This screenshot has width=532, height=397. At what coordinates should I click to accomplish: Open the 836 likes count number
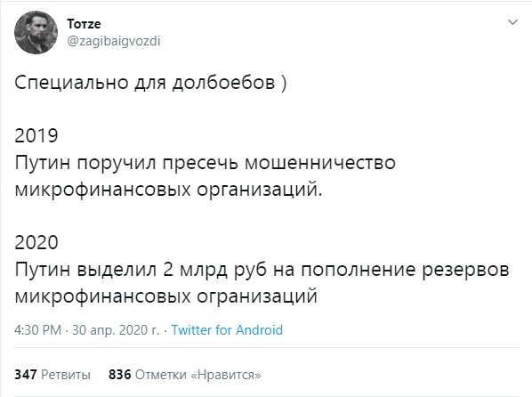pos(119,375)
